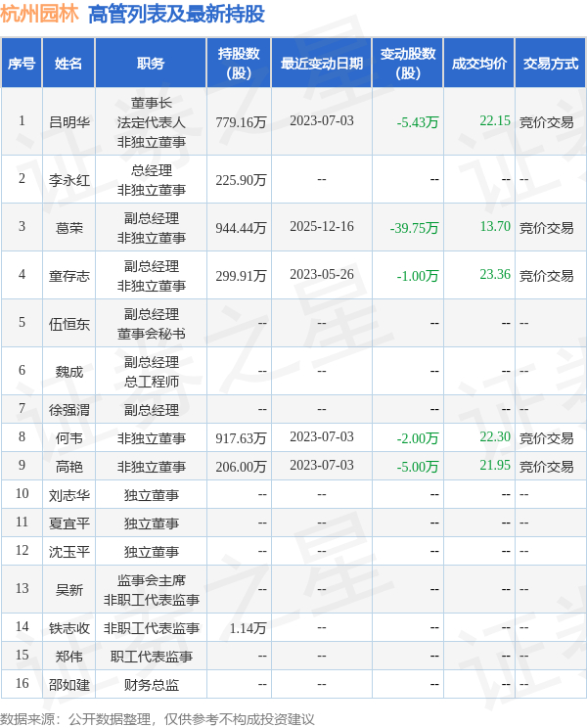
Task: Select the 成交均价 column header
Action: 478,64
